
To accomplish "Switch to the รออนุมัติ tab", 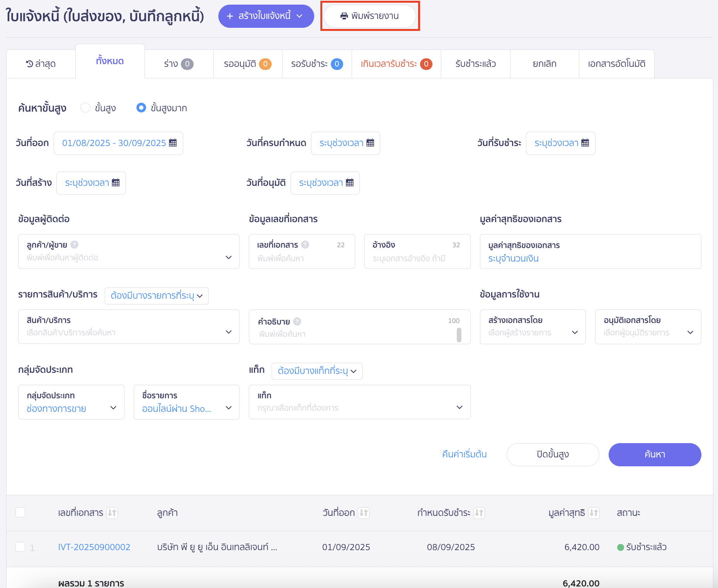I will 247,64.
